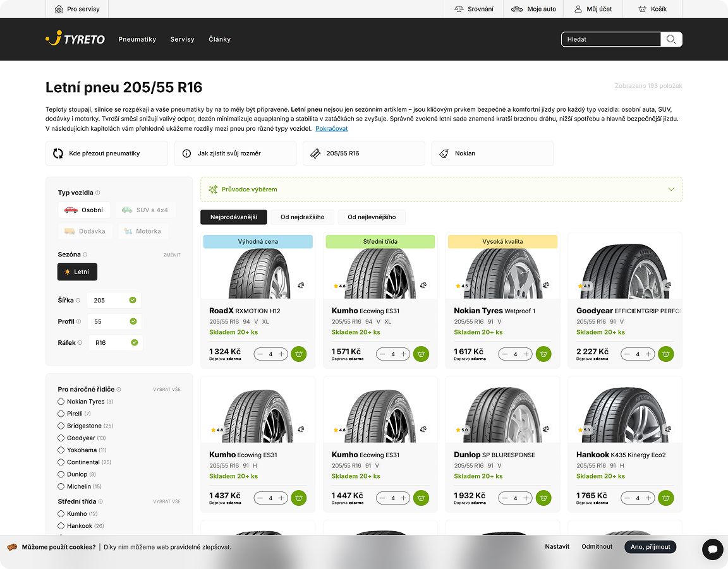Add Nokian Tyres Wetproof 1 to cart
Screen dimensions: 728x569
click(x=543, y=354)
